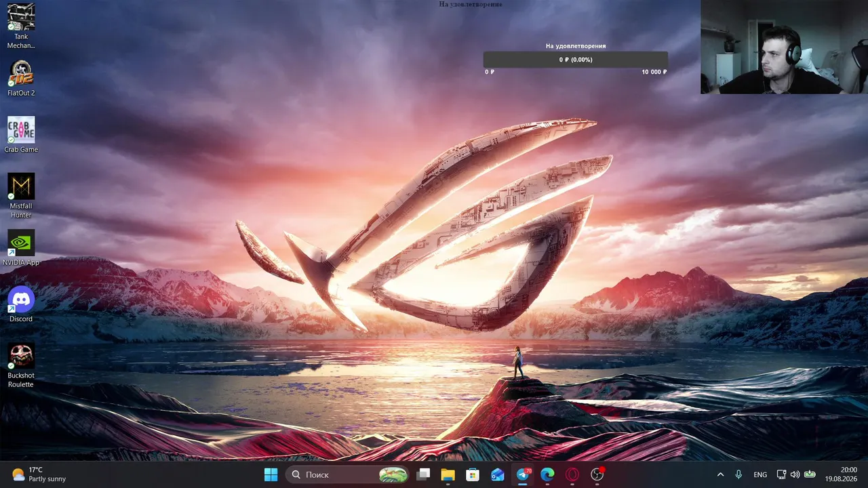Open the network status tray icon
The width and height of the screenshot is (868, 488).
(x=781, y=475)
